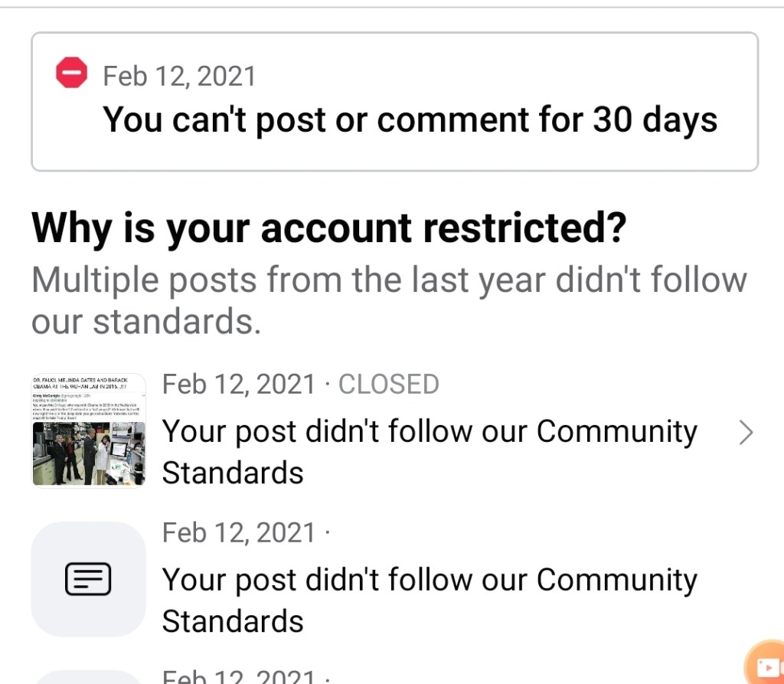Viewport: 784px width, 684px height.
Task: Tap the 'Why is your account restricted?' heading
Action: pos(328,227)
